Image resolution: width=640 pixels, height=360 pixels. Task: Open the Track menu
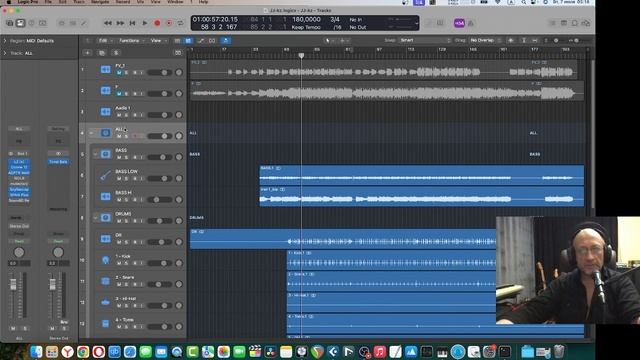click(x=79, y=2)
